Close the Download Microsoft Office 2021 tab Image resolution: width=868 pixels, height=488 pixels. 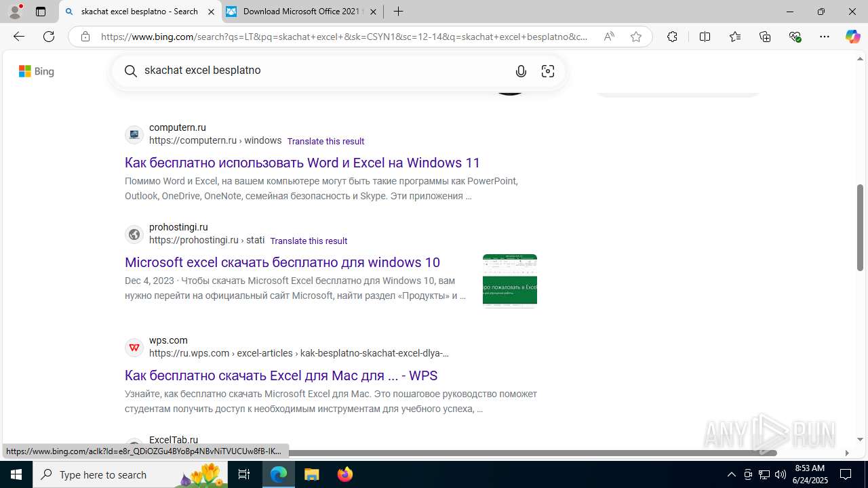[x=373, y=12]
